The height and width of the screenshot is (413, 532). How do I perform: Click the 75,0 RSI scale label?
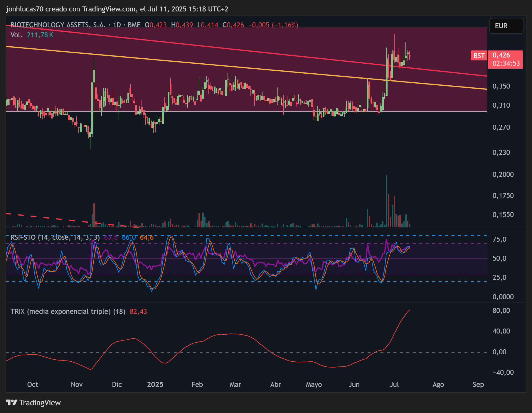pos(499,239)
